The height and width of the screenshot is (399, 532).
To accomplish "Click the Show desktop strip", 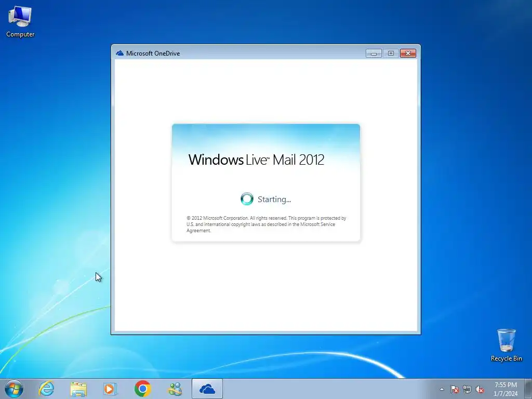I will tap(528, 389).
